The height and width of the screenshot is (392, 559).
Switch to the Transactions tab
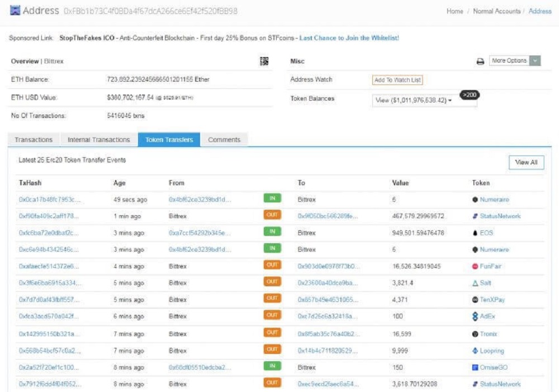[34, 139]
